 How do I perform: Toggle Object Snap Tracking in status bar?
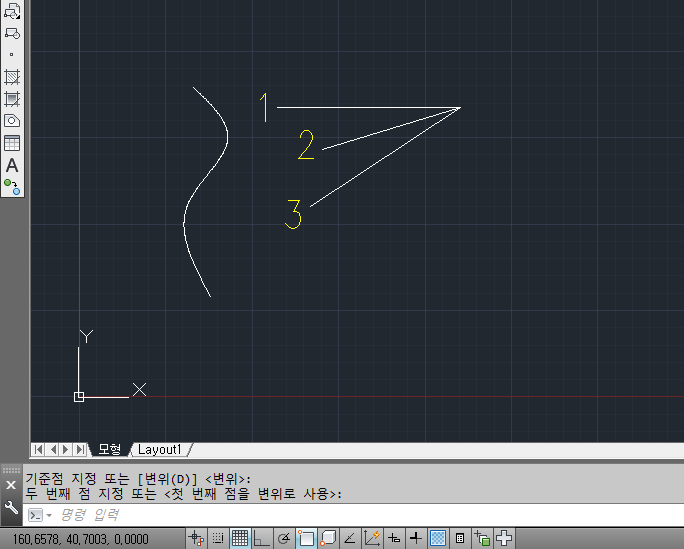point(350,539)
